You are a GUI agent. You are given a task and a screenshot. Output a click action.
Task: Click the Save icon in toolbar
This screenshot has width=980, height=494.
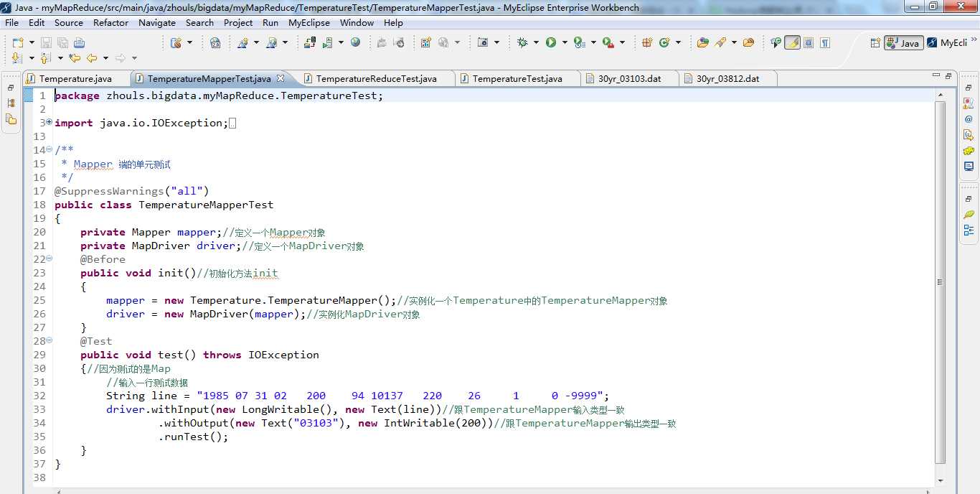click(46, 43)
